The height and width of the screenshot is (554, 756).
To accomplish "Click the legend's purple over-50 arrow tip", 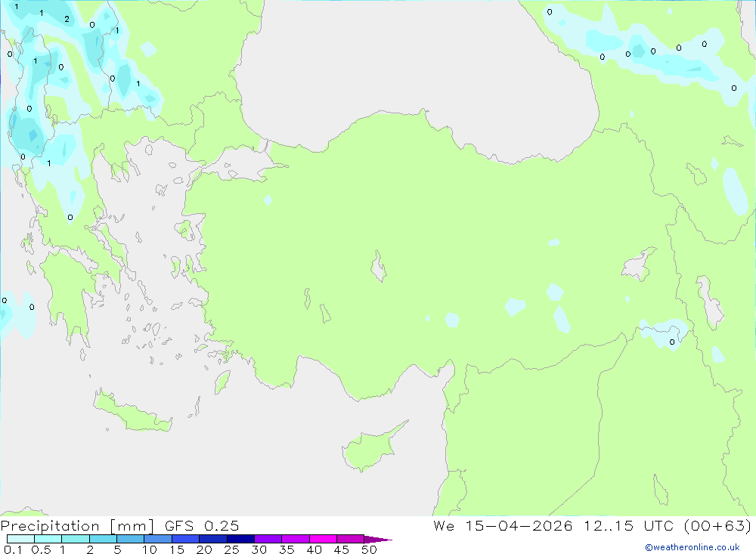I will 377,539.
